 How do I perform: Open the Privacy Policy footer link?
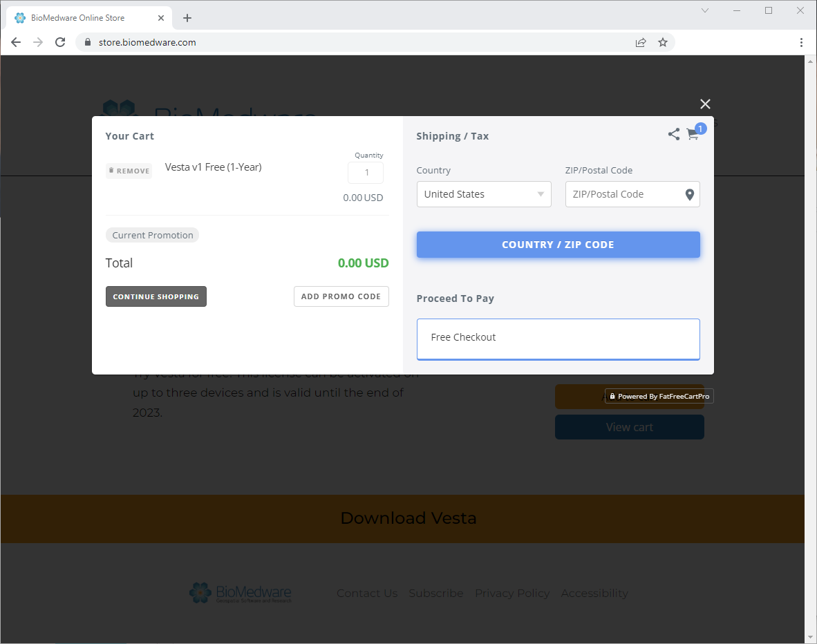click(512, 594)
